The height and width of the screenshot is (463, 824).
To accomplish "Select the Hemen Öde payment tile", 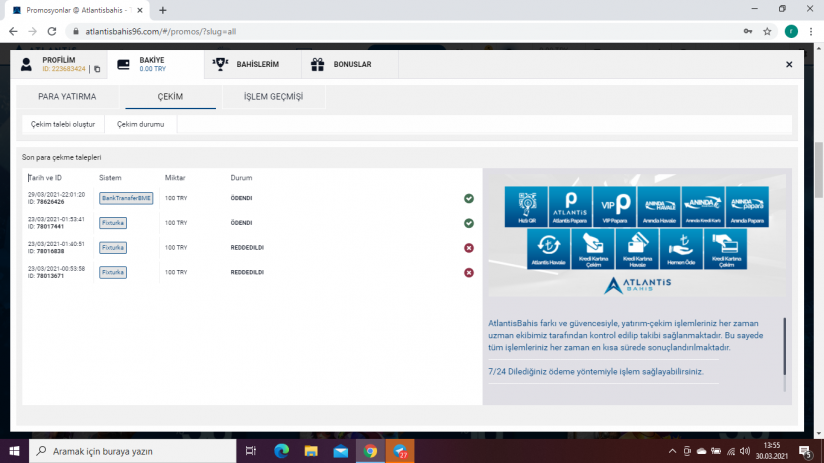I will 681,249.
